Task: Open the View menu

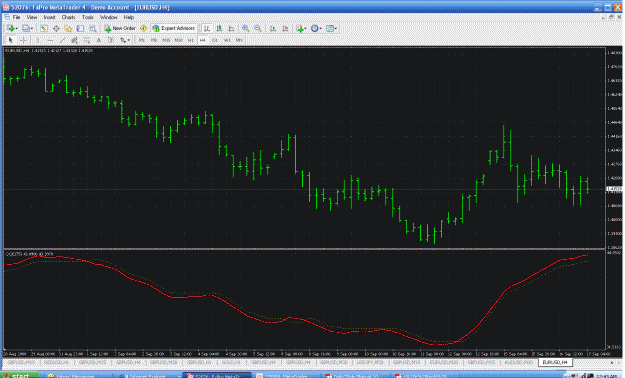Action: click(32, 17)
